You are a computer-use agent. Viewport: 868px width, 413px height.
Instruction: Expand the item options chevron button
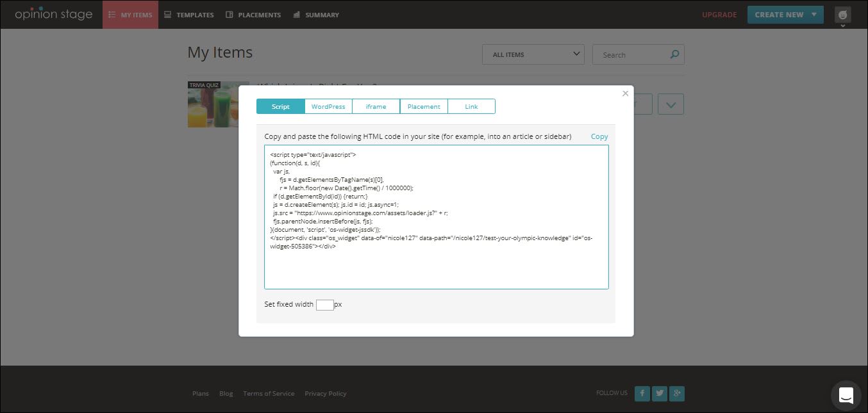pyautogui.click(x=671, y=104)
